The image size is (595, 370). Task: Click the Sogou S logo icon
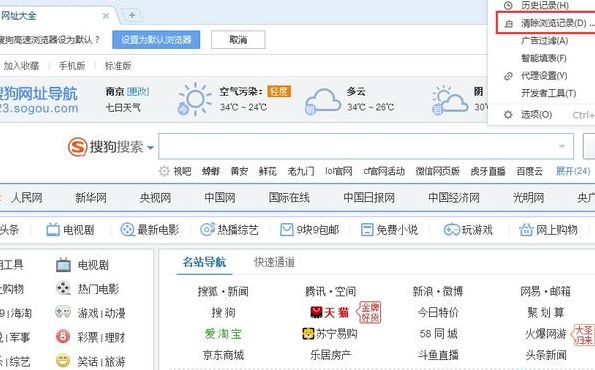click(x=78, y=146)
